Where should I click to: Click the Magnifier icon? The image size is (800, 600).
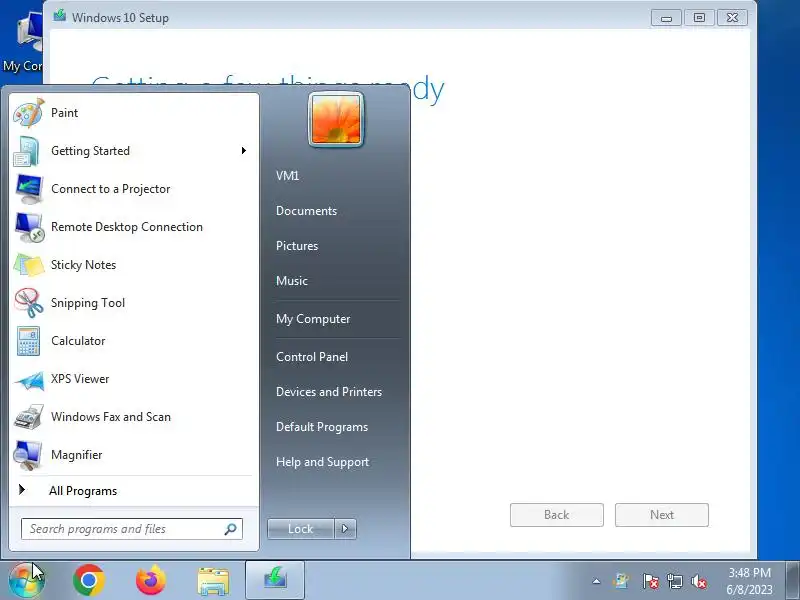(28, 455)
